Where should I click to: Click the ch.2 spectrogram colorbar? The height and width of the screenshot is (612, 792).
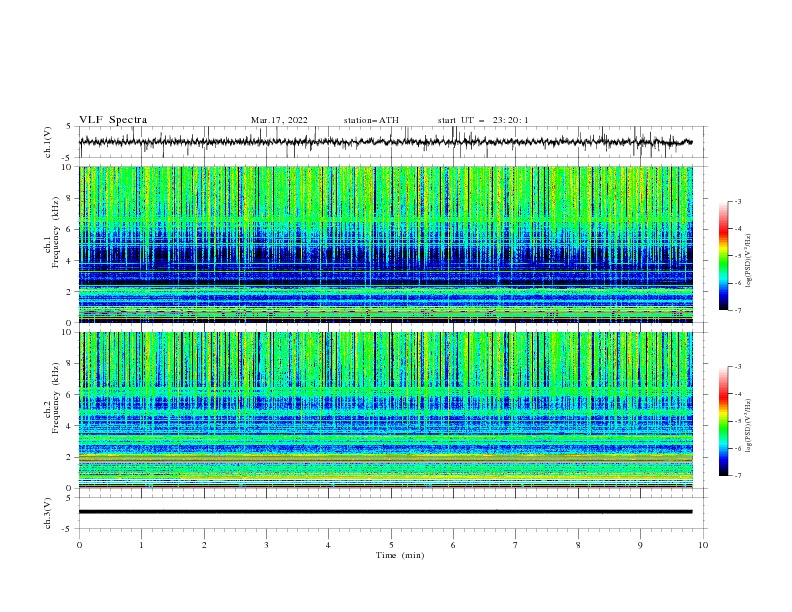(x=724, y=421)
